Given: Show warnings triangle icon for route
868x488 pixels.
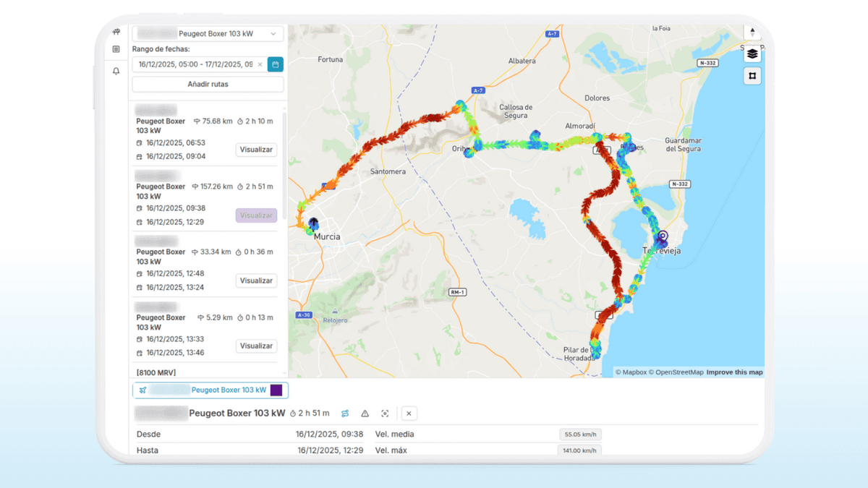Looking at the screenshot, I should 365,414.
